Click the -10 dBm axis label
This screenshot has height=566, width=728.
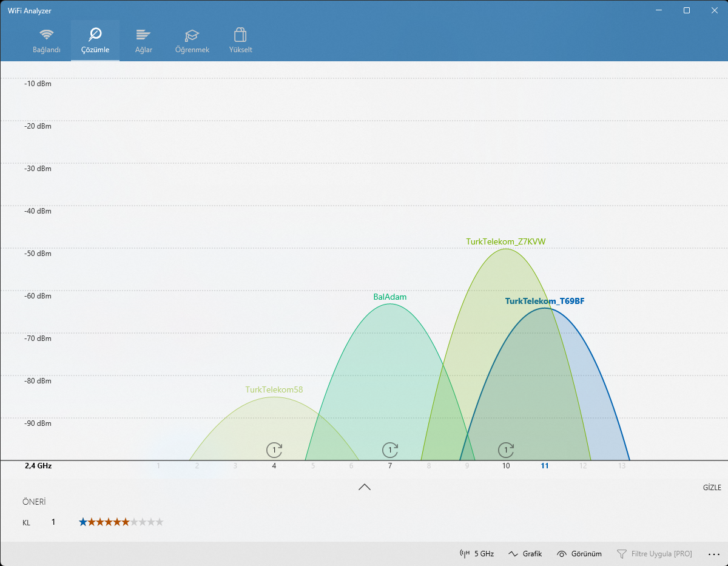pos(38,84)
